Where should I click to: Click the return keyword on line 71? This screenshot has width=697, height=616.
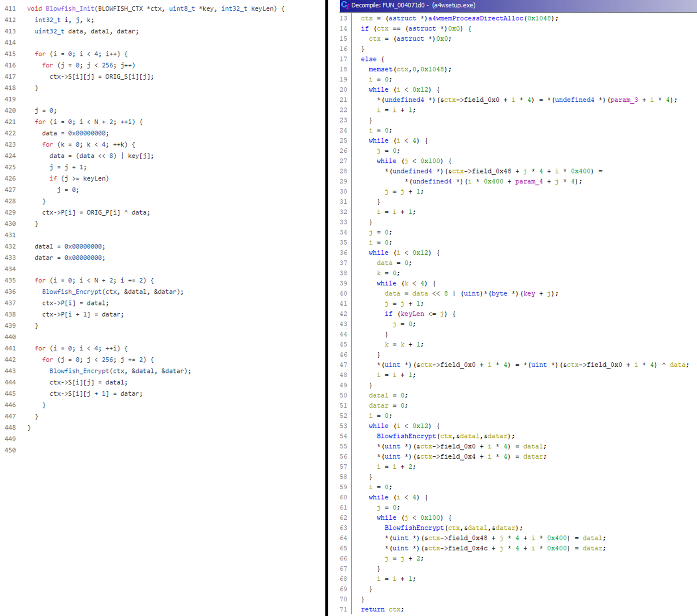tap(373, 610)
